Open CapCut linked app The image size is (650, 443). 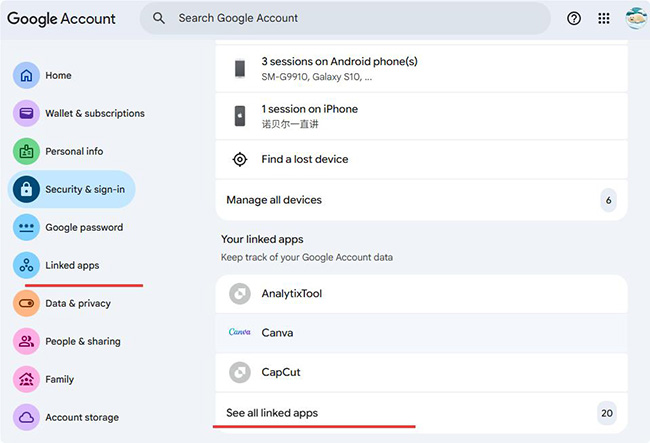click(421, 372)
